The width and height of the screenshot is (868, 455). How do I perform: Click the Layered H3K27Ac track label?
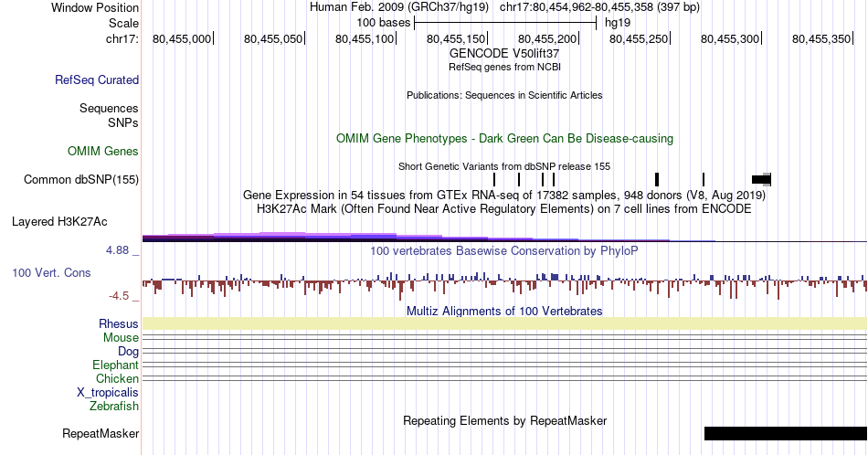(59, 221)
